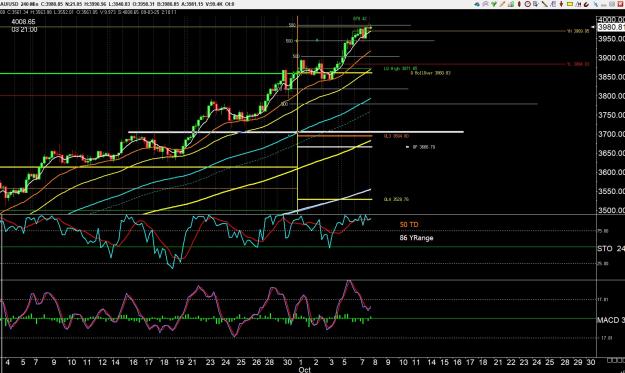
Task: Select the diagonal trendline tool
Action: point(544,4)
